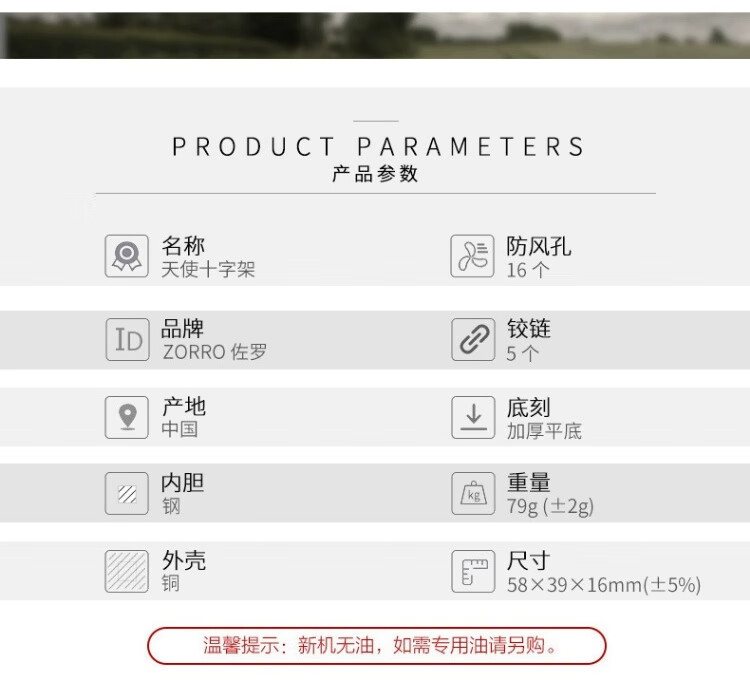The image size is (750, 681).
Task: Click the award ribbon icon beside 名称
Action: 127,256
